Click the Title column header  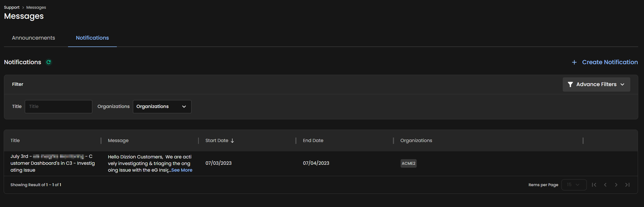pyautogui.click(x=15, y=140)
